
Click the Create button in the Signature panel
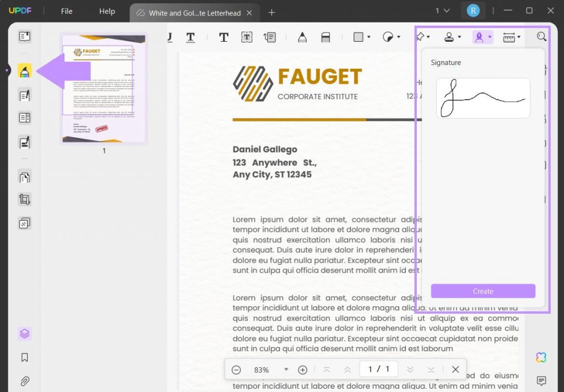click(x=482, y=291)
